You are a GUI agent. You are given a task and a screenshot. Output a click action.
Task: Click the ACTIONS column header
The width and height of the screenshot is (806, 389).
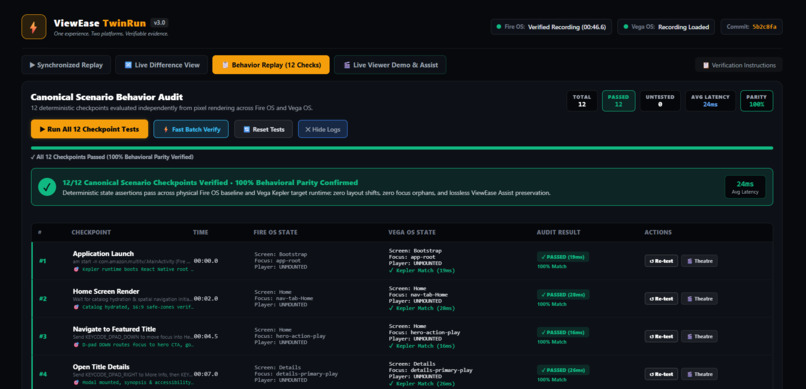[x=658, y=232]
